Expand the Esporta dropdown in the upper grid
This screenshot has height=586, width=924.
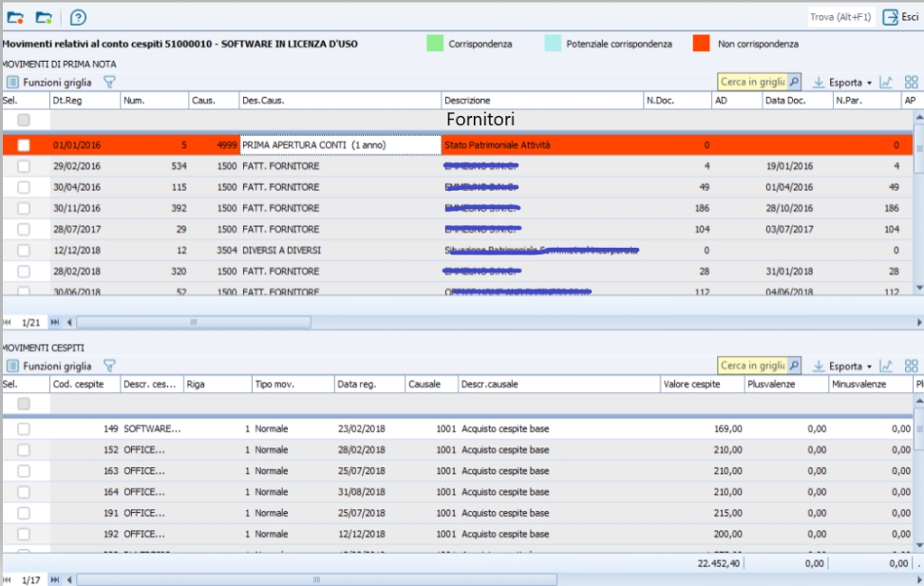pyautogui.click(x=843, y=83)
